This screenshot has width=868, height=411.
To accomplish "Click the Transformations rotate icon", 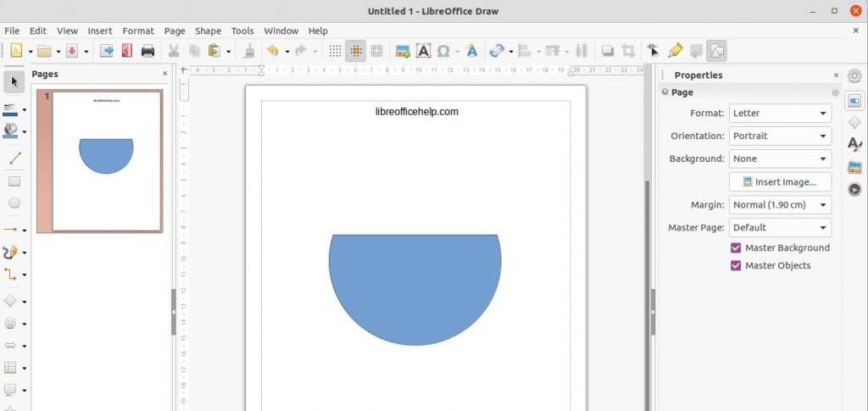I will click(x=497, y=51).
